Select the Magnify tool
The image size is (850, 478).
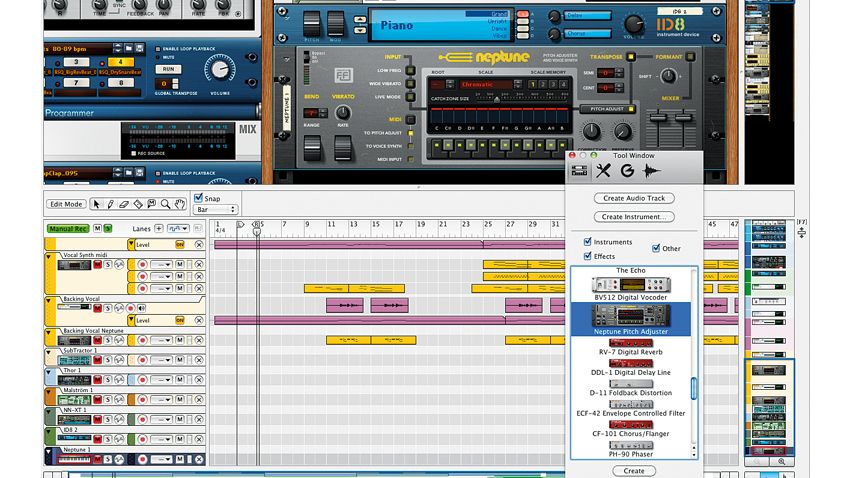[165, 204]
